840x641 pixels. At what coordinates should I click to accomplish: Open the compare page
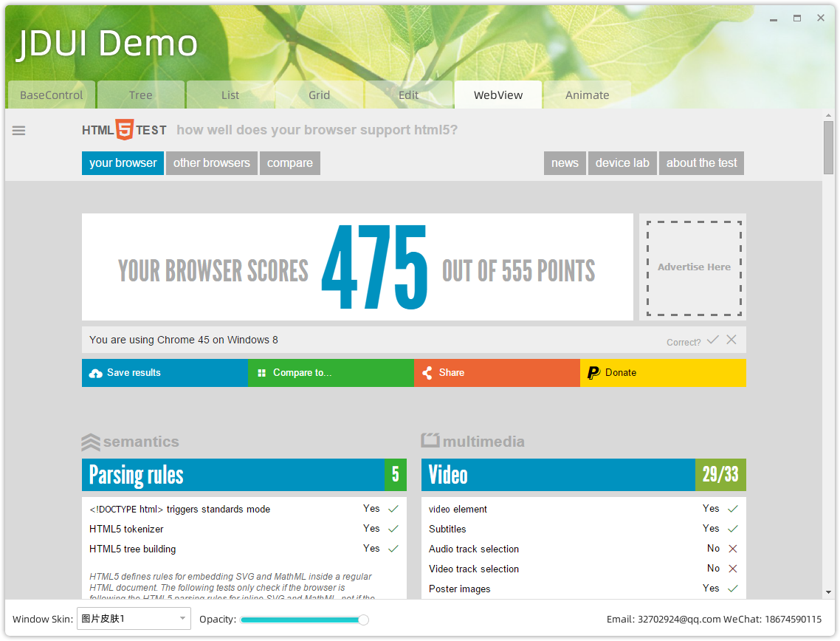tap(290, 163)
